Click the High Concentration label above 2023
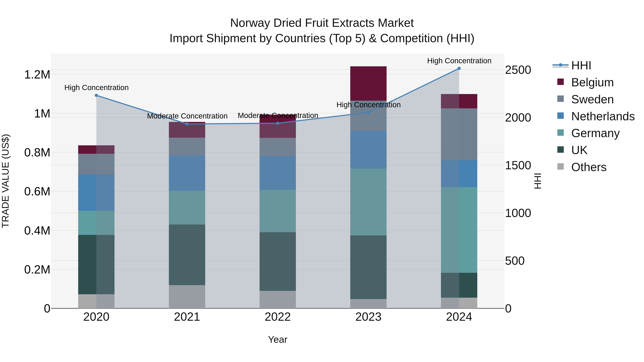 (369, 105)
